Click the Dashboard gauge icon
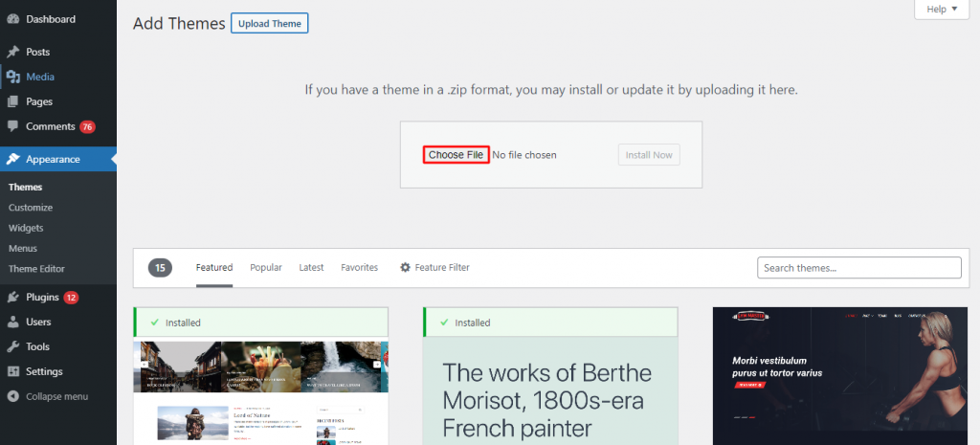The width and height of the screenshot is (980, 445). (x=12, y=19)
